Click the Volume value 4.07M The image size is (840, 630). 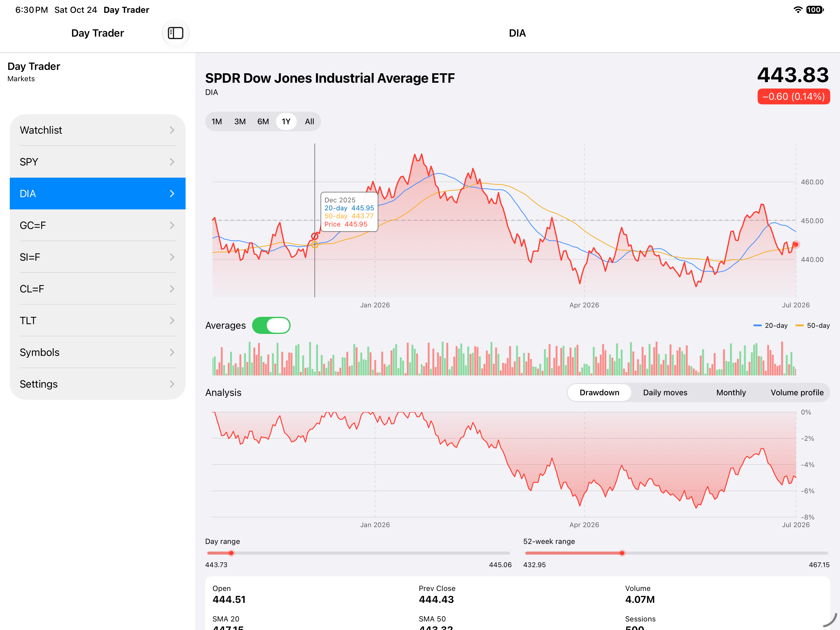click(640, 599)
